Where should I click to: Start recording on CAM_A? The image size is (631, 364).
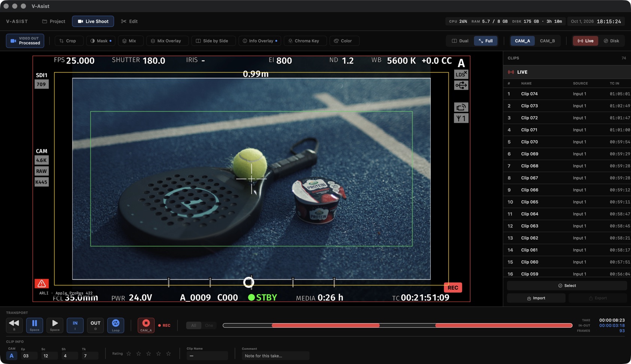[x=146, y=325]
